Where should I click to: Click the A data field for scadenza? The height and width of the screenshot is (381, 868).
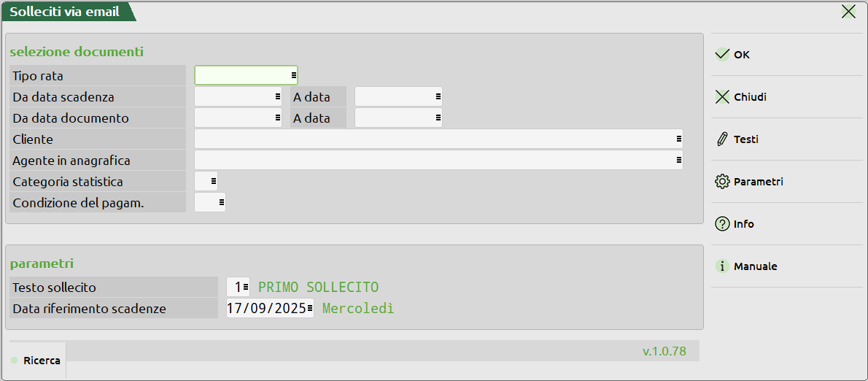tap(394, 96)
